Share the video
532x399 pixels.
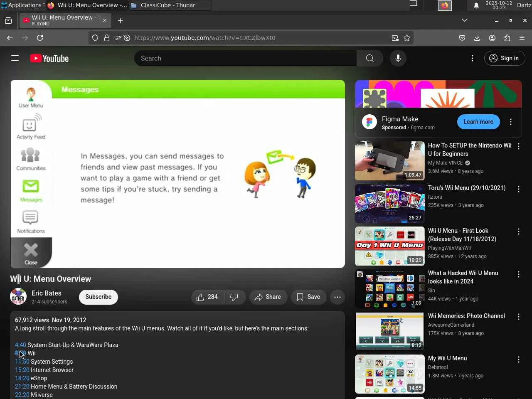pos(268,297)
